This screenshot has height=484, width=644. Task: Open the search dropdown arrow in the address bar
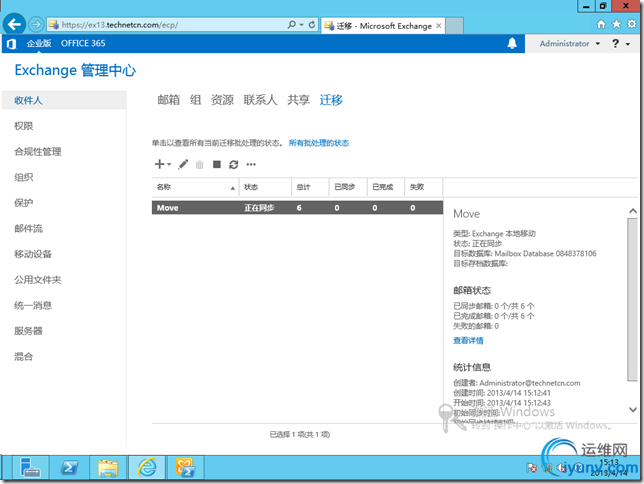tap(301, 25)
